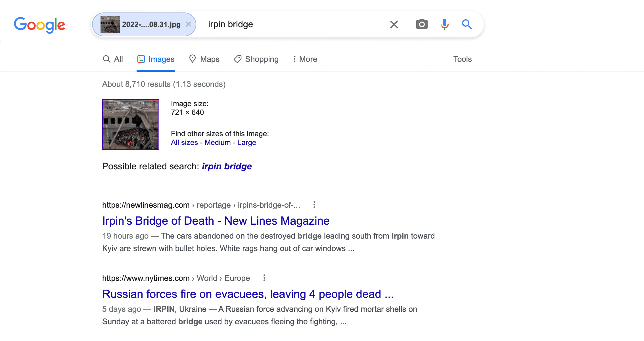Click the Large size link
644x341 pixels.
246,142
